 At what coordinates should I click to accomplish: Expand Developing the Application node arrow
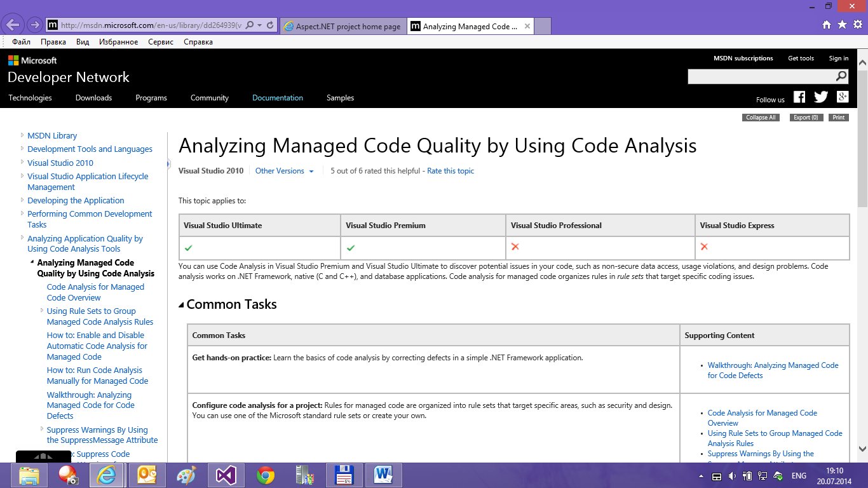[x=22, y=200]
